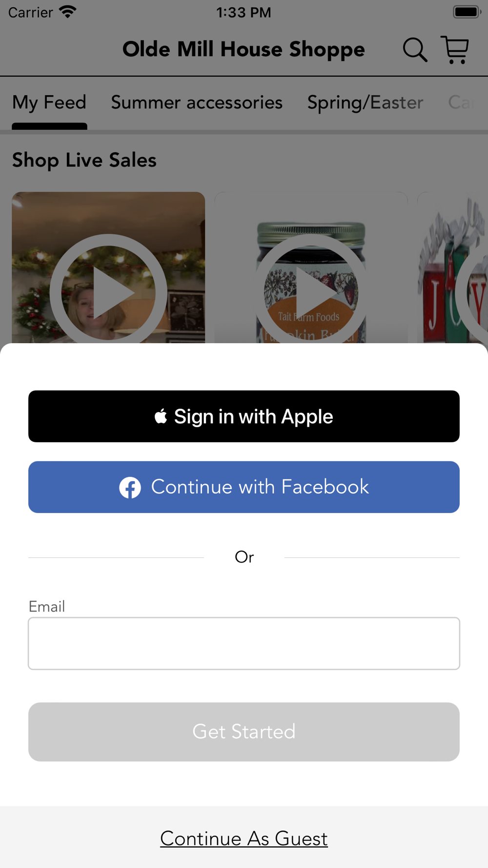Viewport: 488px width, 868px height.
Task: Choose Continue As Guest link
Action: click(x=244, y=839)
